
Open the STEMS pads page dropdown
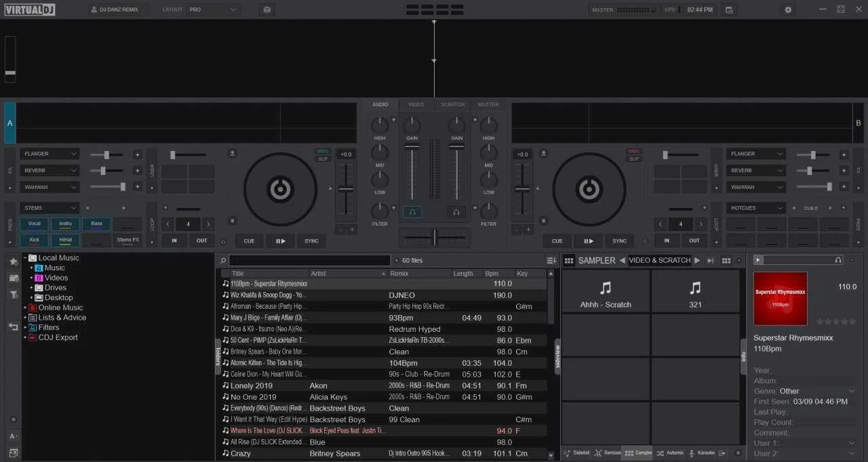click(50, 208)
